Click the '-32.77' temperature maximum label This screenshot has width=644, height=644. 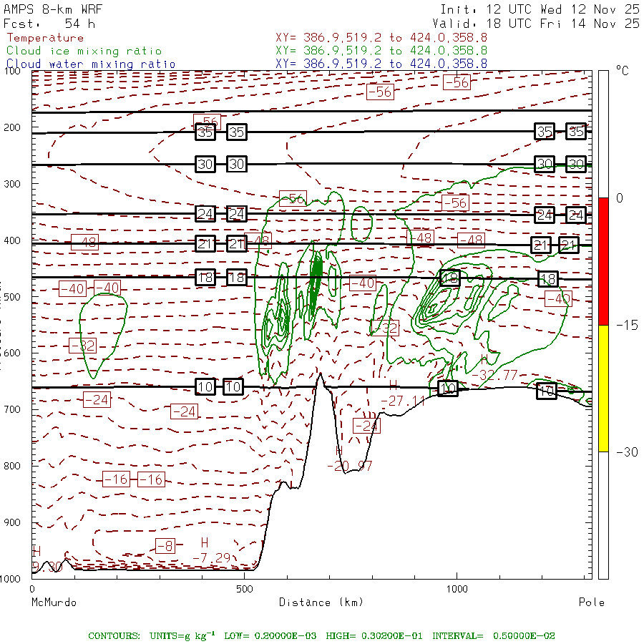[494, 375]
